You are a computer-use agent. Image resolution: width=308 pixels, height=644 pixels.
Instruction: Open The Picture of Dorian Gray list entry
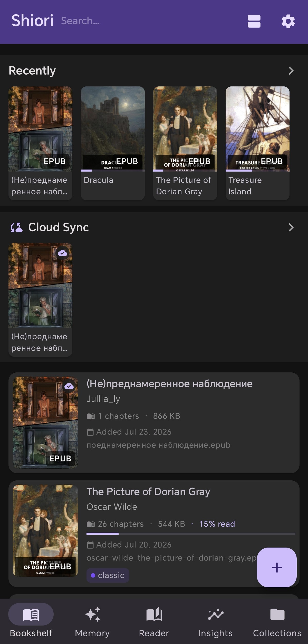(x=154, y=533)
